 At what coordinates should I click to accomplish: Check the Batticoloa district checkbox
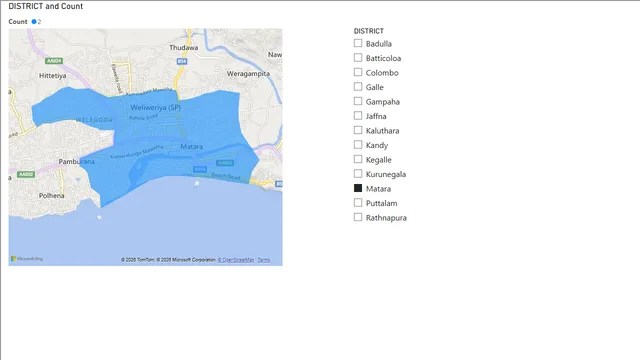pos(358,58)
